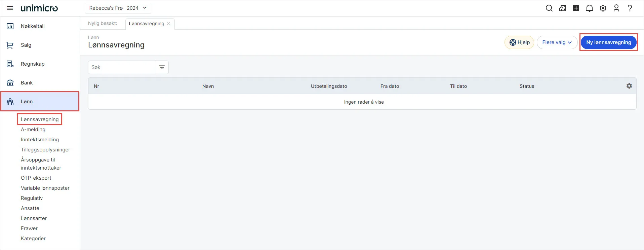Close the Lønnsavregning tab
The height and width of the screenshot is (250, 644).
tap(168, 24)
